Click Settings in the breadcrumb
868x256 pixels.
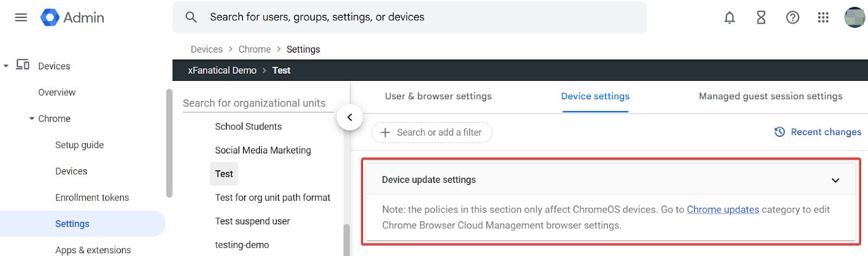point(303,49)
